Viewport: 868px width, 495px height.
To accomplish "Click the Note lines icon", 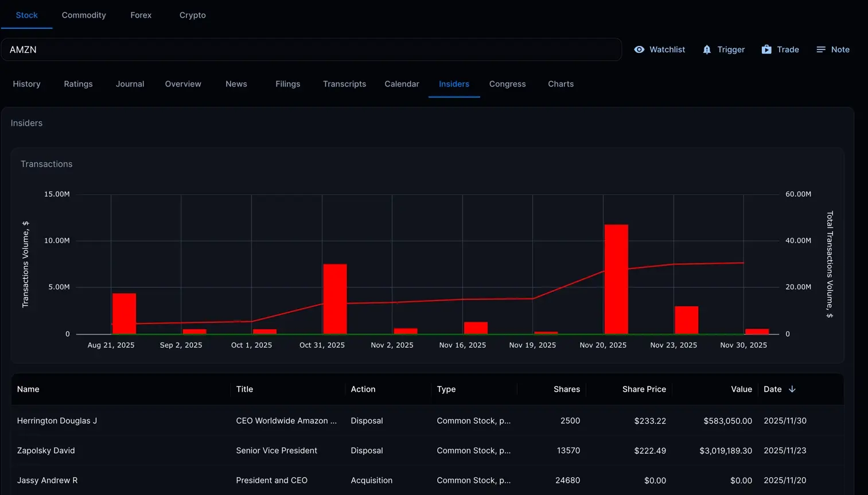I will pos(821,49).
